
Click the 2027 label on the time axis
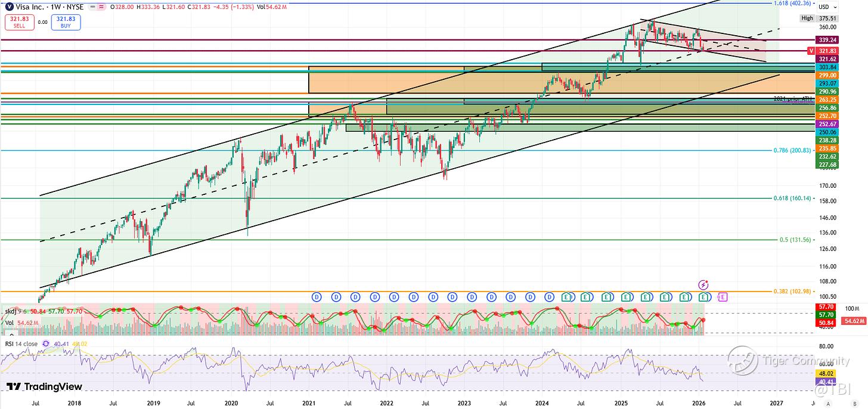tap(777, 403)
